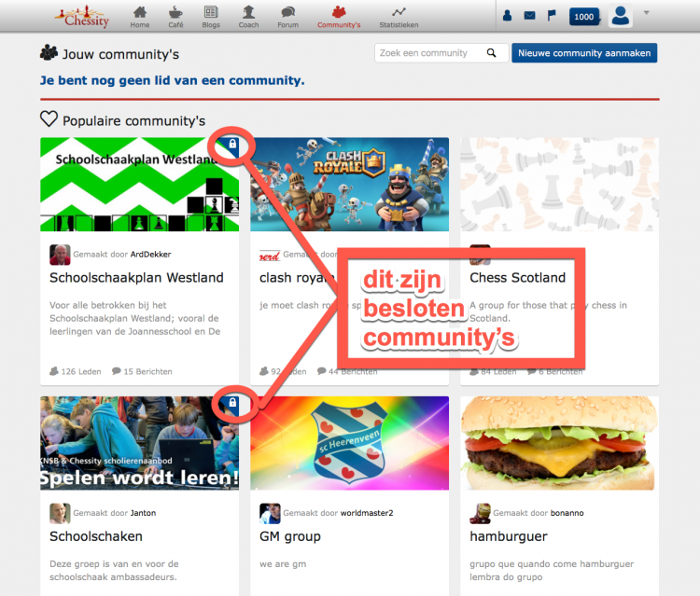This screenshot has width=700, height=596.
Task: Open the Café section
Action: pyautogui.click(x=175, y=17)
